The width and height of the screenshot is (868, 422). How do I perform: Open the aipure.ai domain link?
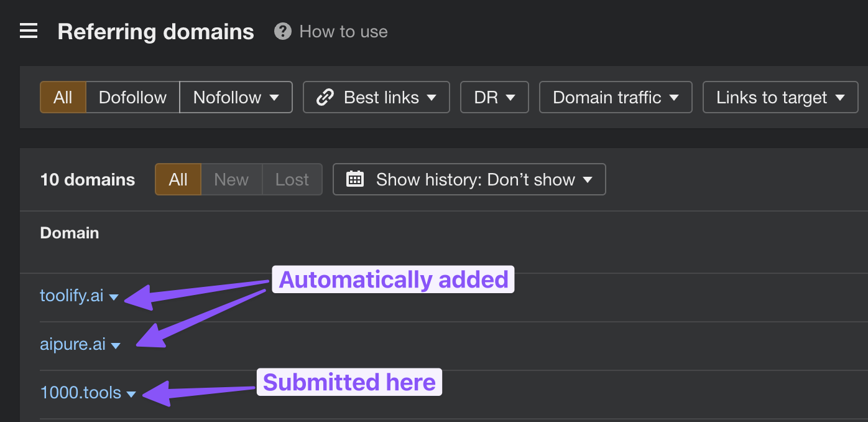[x=73, y=344]
